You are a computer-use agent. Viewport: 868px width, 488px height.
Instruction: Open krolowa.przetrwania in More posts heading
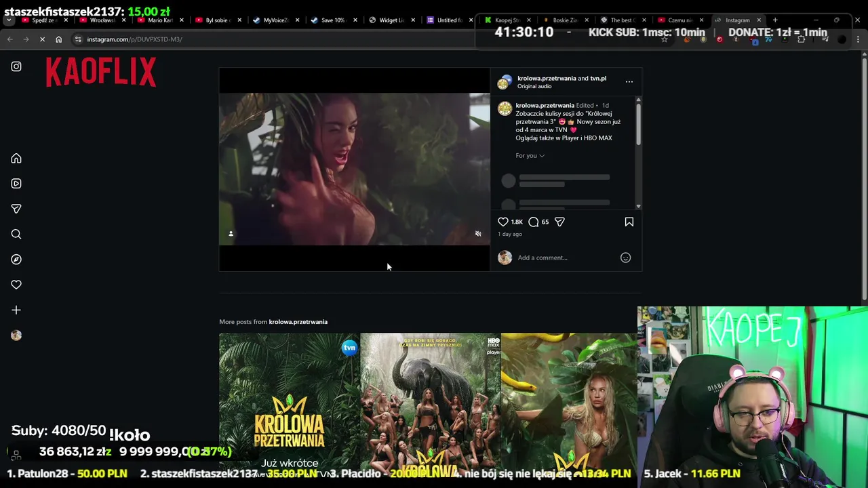pos(298,322)
